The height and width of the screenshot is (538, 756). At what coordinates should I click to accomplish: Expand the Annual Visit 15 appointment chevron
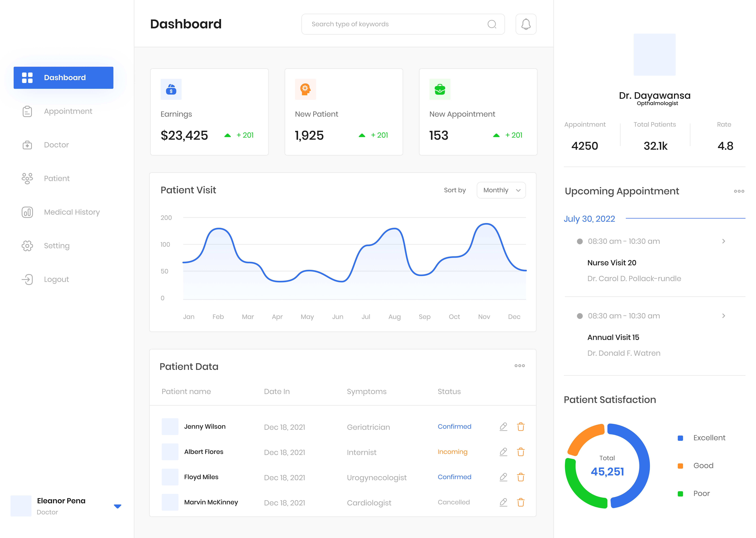724,316
